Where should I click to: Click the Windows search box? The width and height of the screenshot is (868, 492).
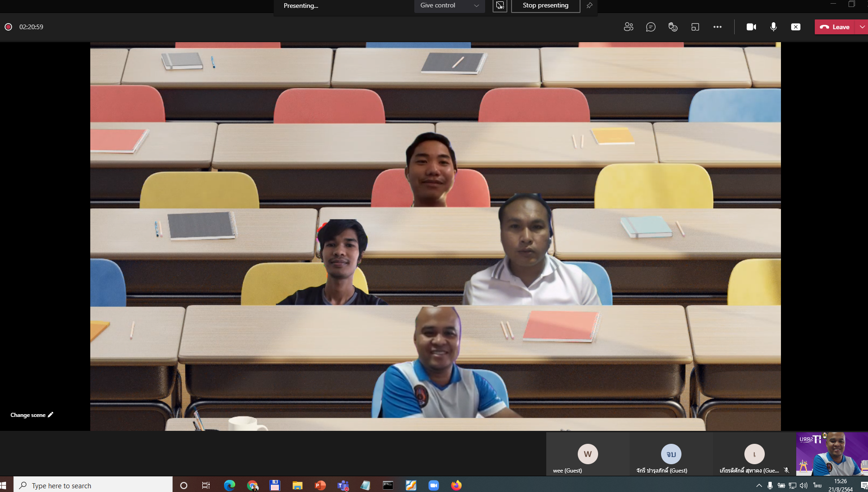pos(93,486)
